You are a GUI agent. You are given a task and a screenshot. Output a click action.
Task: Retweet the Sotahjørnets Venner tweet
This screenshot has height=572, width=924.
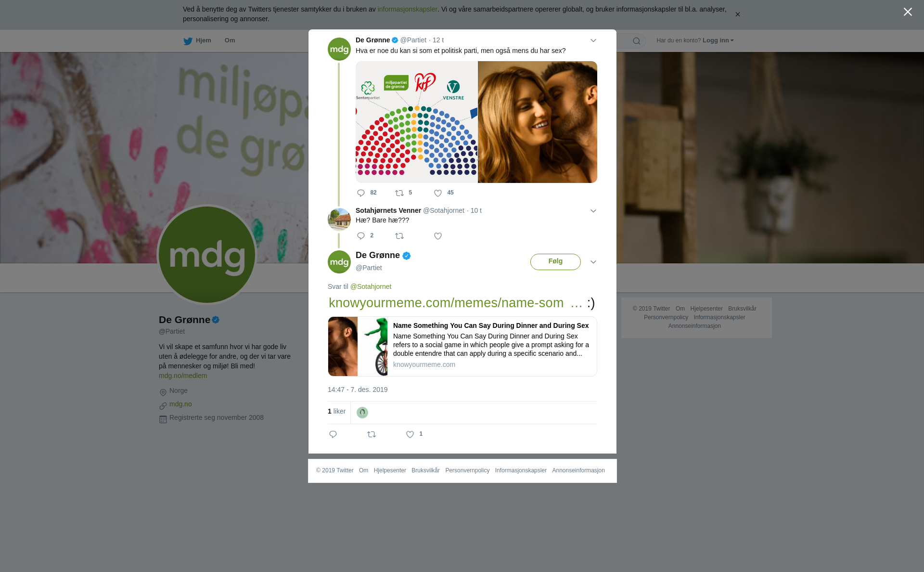(x=399, y=236)
